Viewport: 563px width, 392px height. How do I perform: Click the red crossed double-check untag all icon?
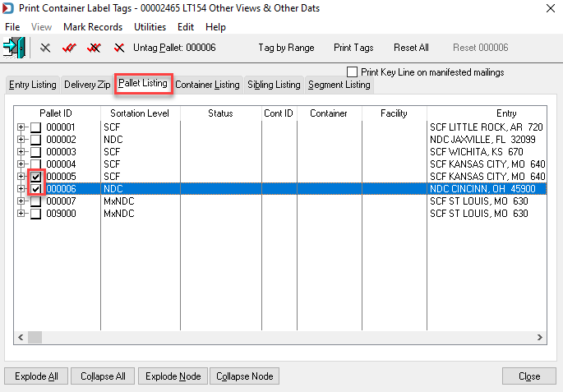[94, 48]
